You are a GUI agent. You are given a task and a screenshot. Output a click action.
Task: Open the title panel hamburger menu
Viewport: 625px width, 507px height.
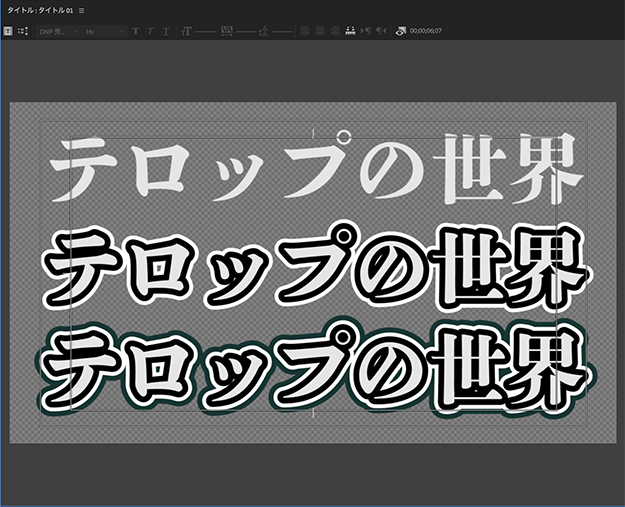click(82, 10)
